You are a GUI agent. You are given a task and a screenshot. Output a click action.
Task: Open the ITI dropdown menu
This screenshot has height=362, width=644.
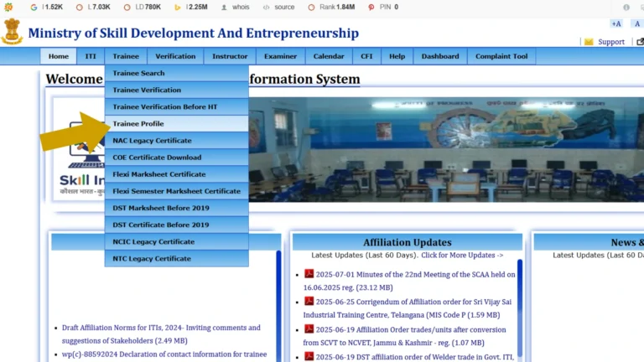pyautogui.click(x=91, y=56)
